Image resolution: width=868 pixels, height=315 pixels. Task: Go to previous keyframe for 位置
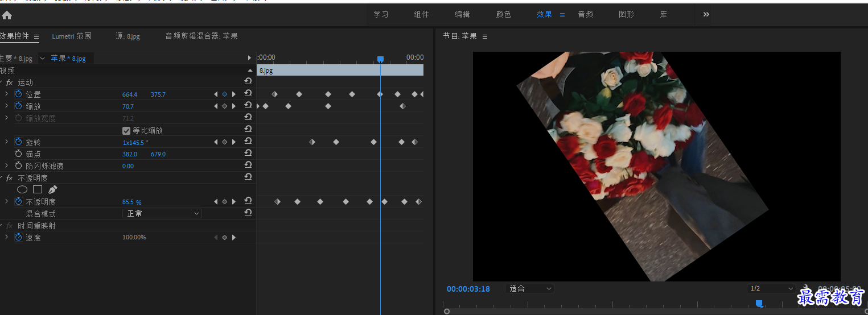216,94
